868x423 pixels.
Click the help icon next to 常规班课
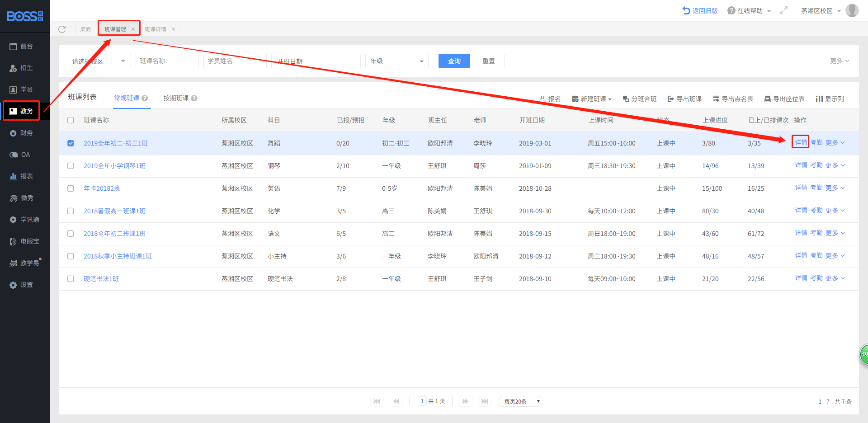pos(145,98)
